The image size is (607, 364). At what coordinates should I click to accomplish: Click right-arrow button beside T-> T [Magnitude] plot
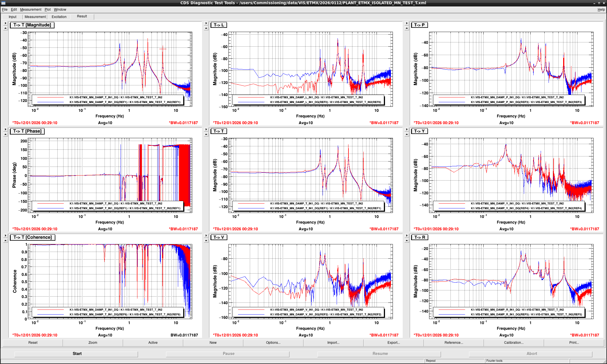pos(5,23)
